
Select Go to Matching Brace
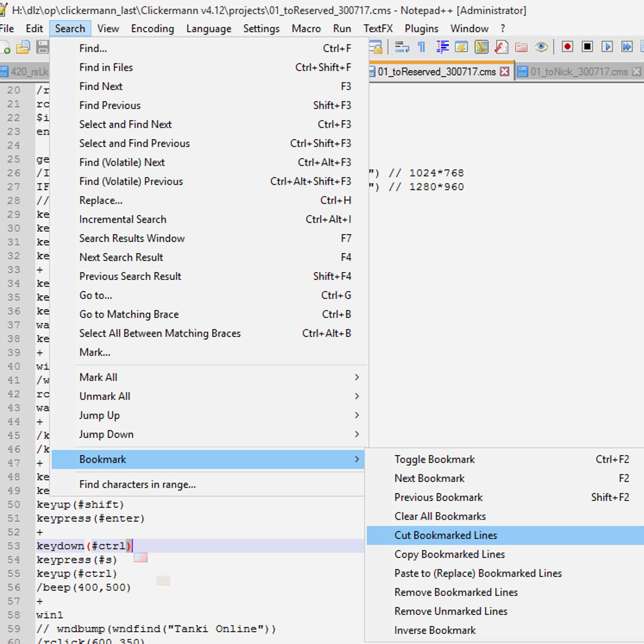[208, 314]
